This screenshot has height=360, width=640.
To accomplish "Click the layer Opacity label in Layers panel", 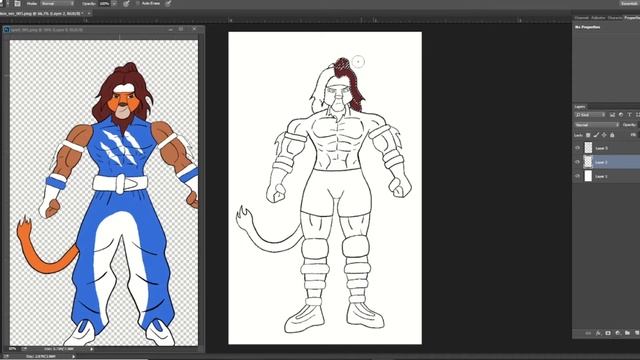I will 629,125.
